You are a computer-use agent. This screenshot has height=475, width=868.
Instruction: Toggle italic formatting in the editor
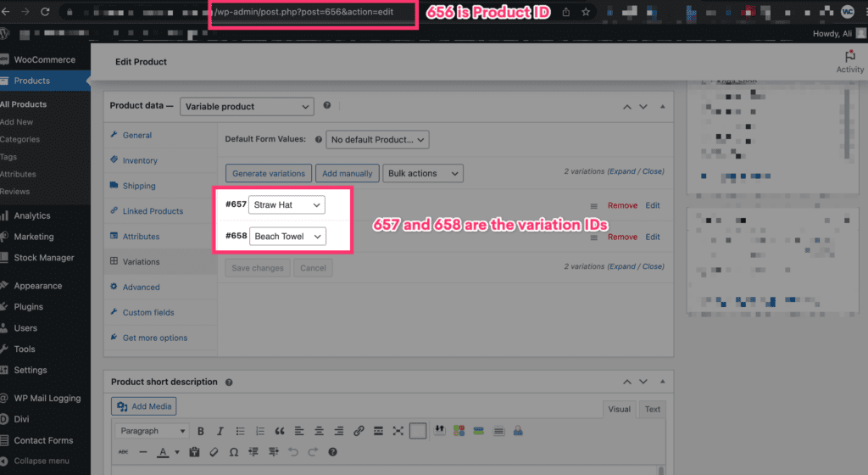(220, 431)
